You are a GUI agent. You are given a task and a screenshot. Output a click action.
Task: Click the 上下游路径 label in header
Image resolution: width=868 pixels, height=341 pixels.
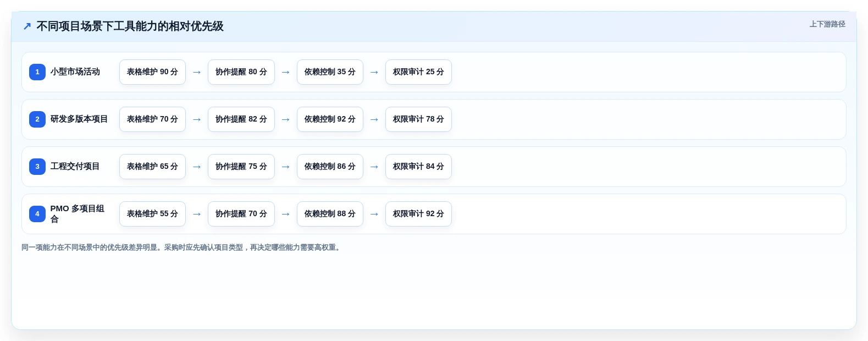(x=827, y=24)
